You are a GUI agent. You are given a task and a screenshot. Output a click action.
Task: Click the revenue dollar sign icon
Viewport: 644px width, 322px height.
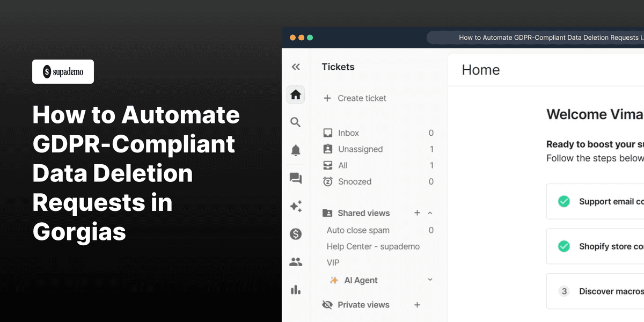click(x=296, y=234)
